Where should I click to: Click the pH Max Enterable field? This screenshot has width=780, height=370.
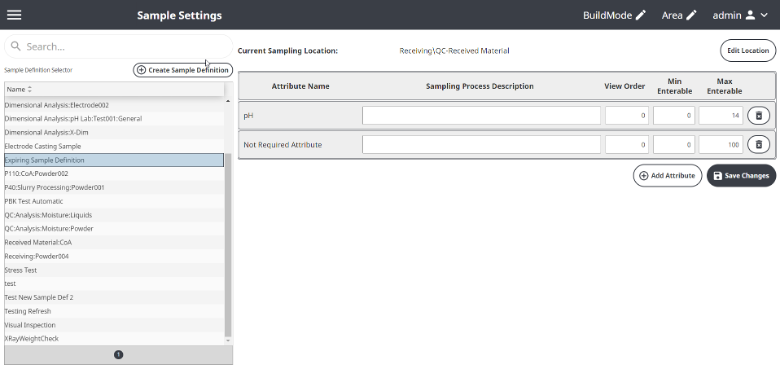pos(721,115)
